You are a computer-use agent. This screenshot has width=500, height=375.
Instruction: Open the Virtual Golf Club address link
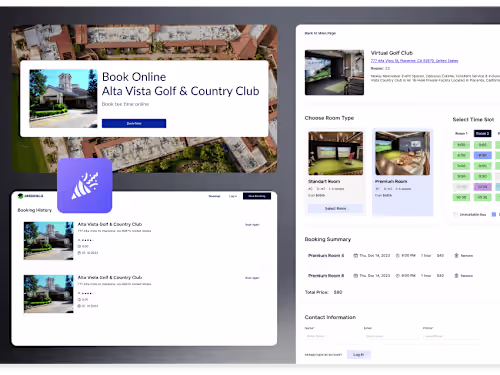(x=414, y=61)
